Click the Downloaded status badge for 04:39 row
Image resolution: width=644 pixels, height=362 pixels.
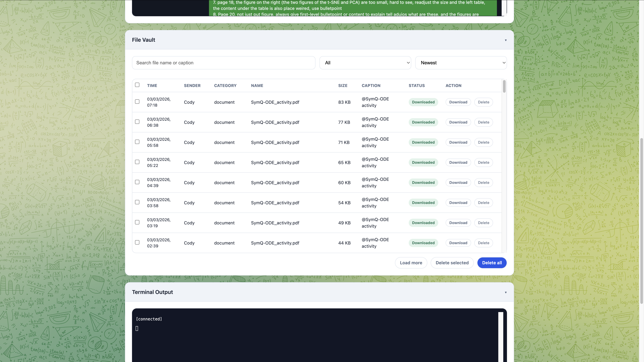click(x=423, y=182)
